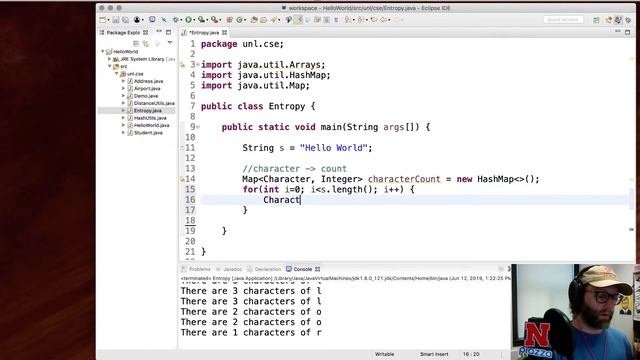Screen dimensions: 640x360
Task: Click the Writable status bar entry
Action: (384, 354)
